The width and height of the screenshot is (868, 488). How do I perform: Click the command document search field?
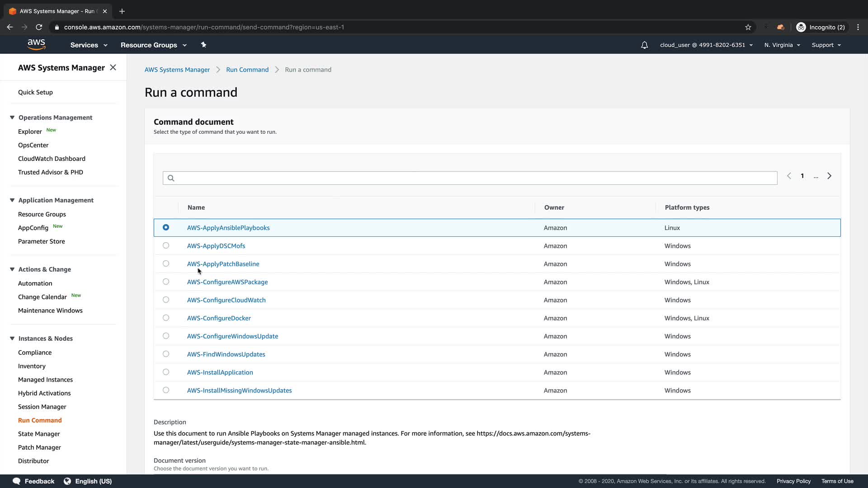pos(470,178)
